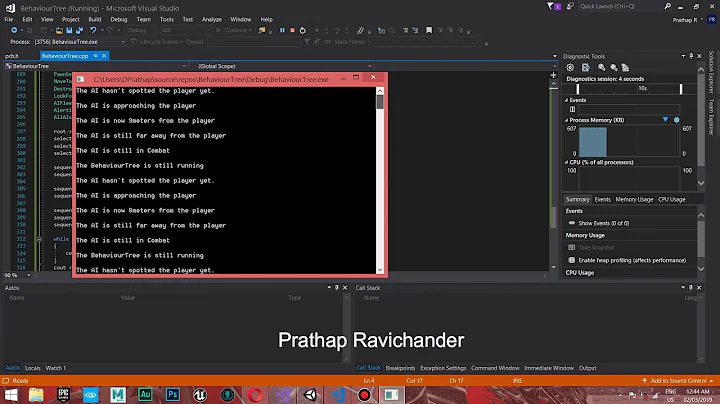The height and width of the screenshot is (404, 720).
Task: Click the Quick Launch search field
Action: coord(619,6)
